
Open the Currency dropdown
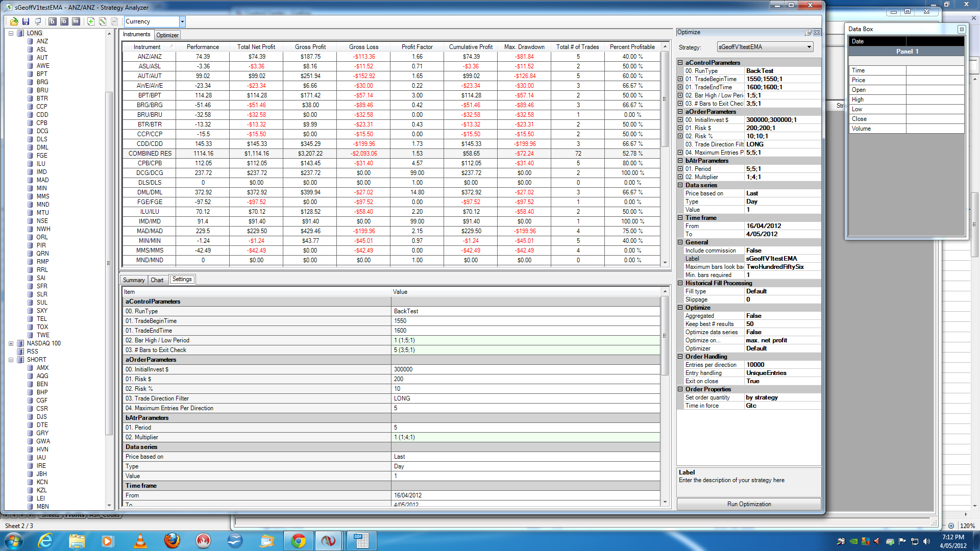click(182, 21)
